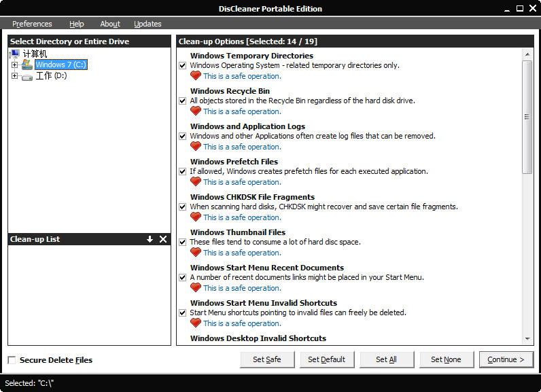Click the Clean-up List down arrow icon

[x=150, y=239]
